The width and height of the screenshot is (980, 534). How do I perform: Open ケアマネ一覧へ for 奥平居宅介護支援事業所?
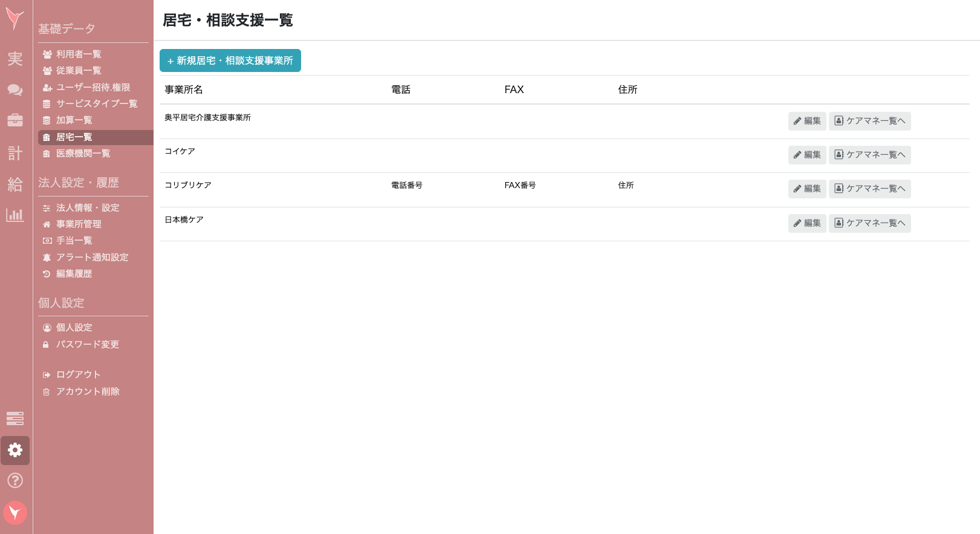(x=870, y=121)
